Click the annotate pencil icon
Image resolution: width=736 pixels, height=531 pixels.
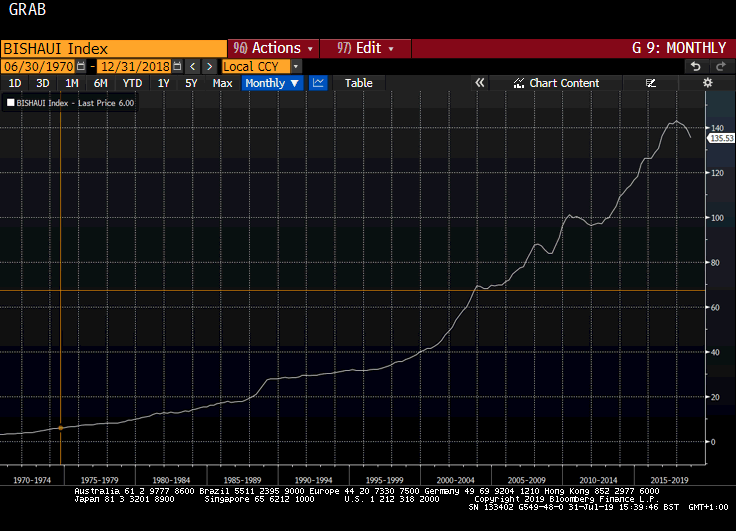pos(651,83)
